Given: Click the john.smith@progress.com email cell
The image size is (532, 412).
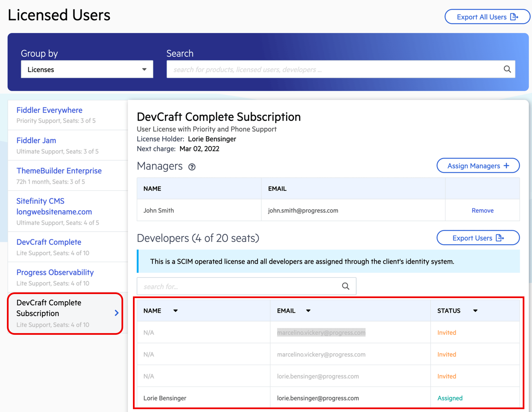Looking at the screenshot, I should 303,210.
